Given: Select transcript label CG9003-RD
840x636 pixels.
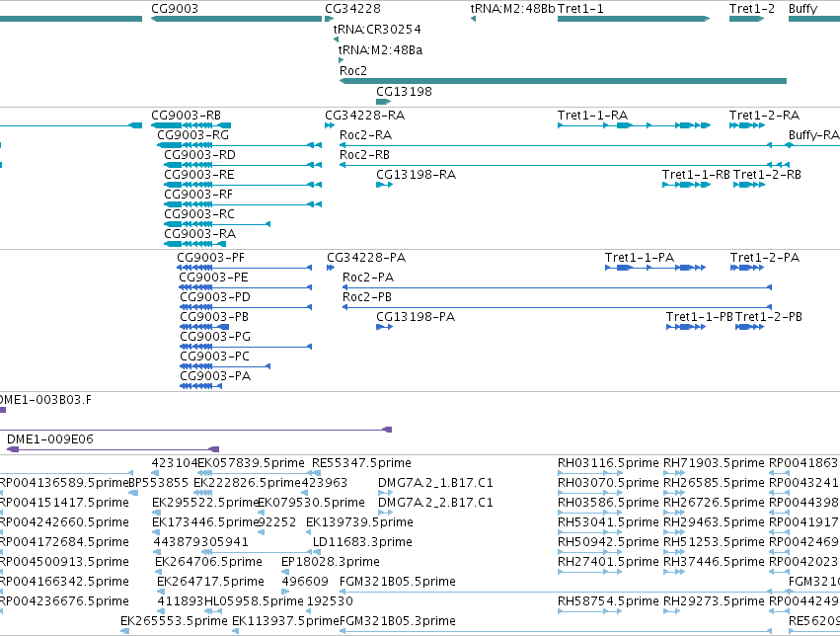Looking at the screenshot, I should click(x=199, y=155).
